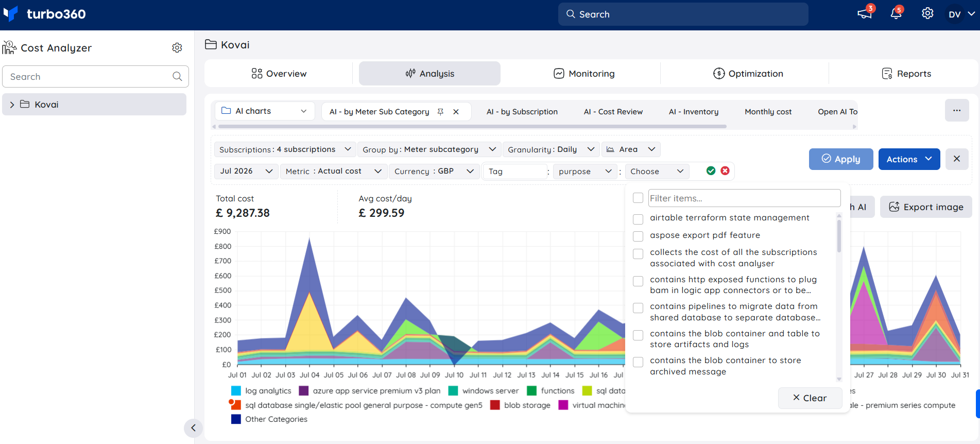Expand the Kovai tree node
980x444 pixels.
pyautogui.click(x=12, y=105)
